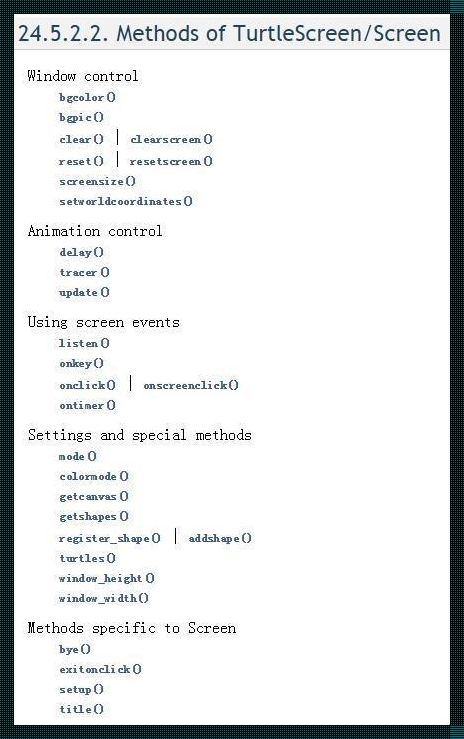Viewport: 464px width, 739px height.
Task: Click the delay() link
Action: coord(81,252)
